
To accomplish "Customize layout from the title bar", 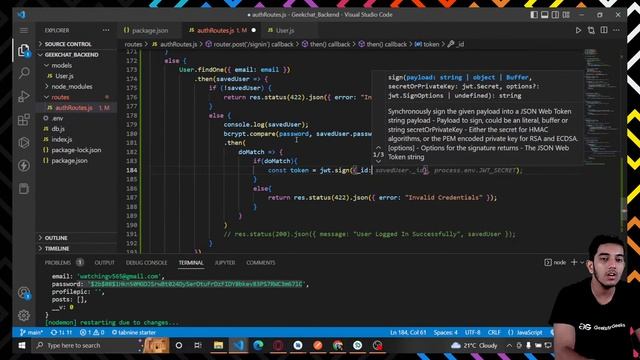I will pos(566,15).
